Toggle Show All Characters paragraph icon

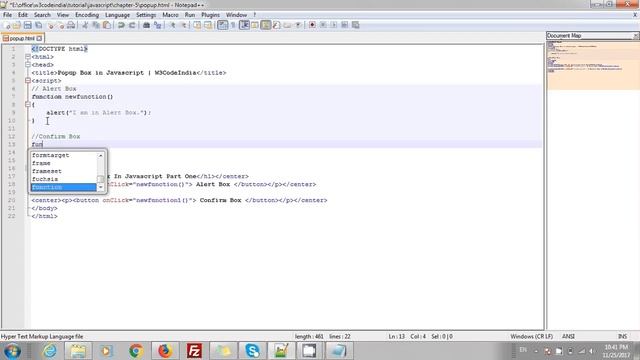tap(233, 25)
